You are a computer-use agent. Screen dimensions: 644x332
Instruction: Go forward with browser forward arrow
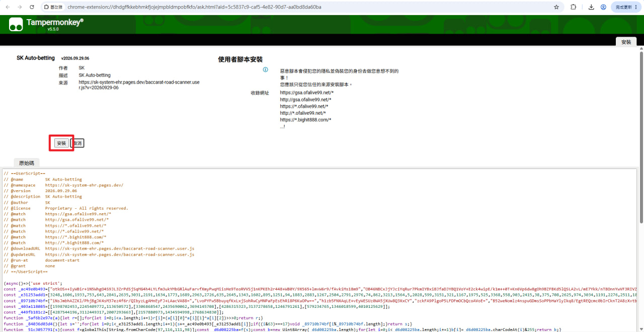[19, 7]
